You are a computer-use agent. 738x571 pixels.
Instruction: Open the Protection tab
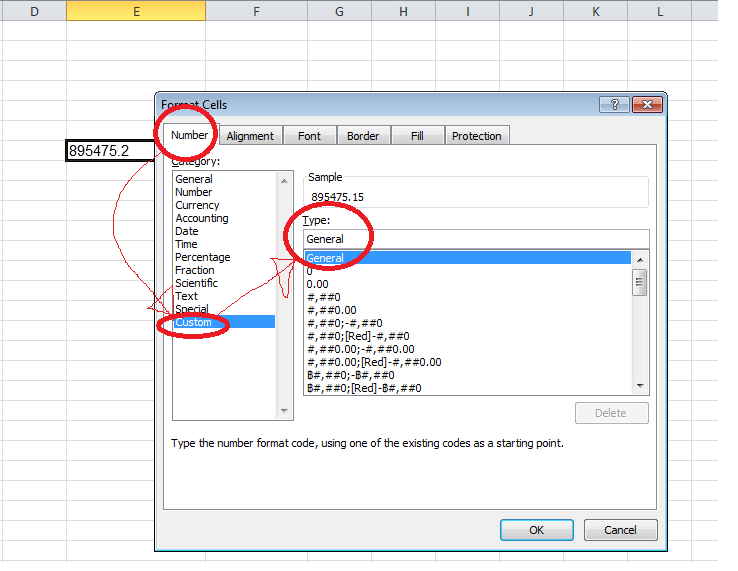[x=477, y=136]
